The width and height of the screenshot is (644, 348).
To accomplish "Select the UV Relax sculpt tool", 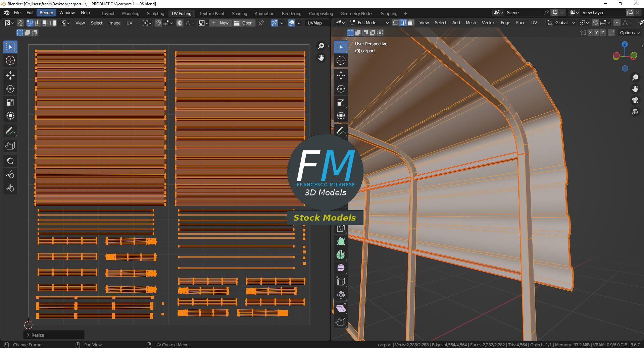I will [x=10, y=174].
